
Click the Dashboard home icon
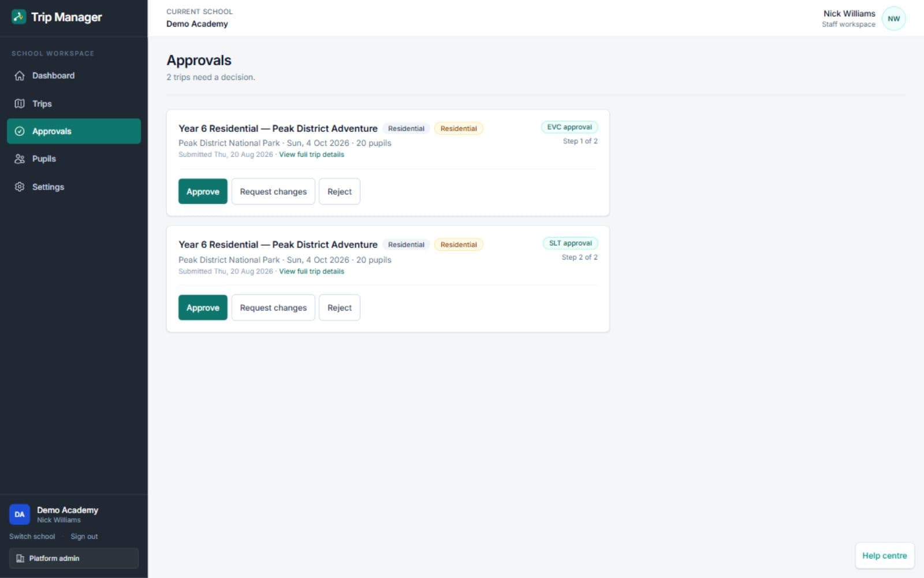[20, 76]
